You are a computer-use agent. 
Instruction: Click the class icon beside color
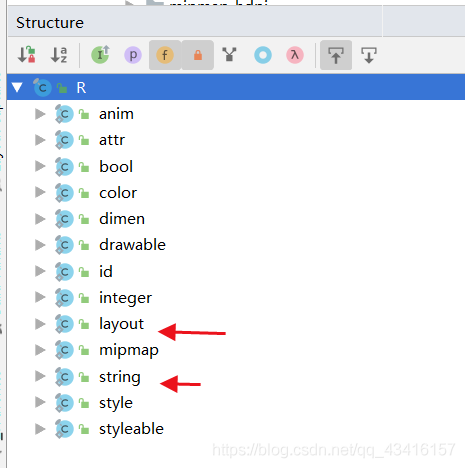tap(64, 192)
